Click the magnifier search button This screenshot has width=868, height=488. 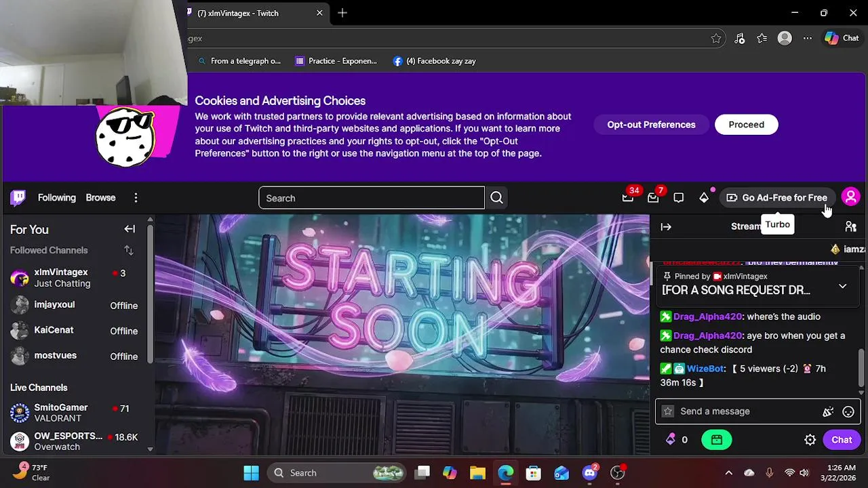(496, 198)
